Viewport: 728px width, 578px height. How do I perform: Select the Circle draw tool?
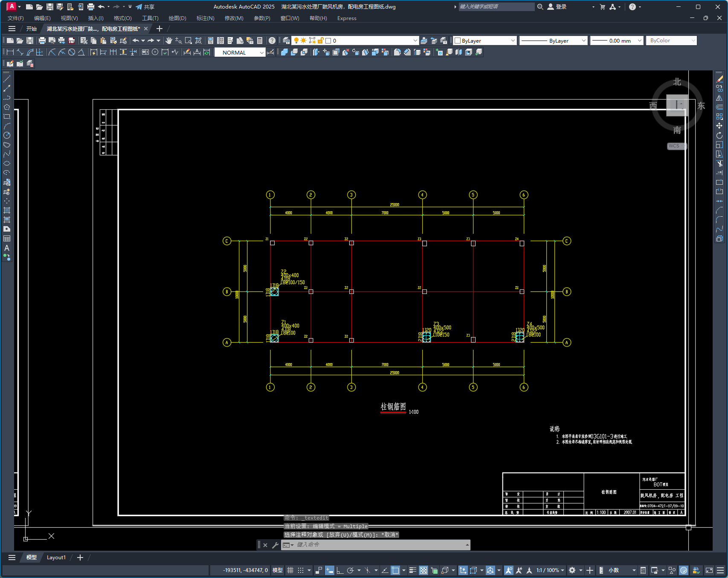coord(7,135)
